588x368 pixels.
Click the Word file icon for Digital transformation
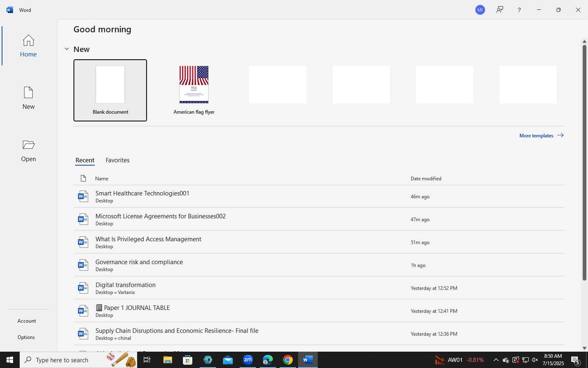click(x=83, y=288)
